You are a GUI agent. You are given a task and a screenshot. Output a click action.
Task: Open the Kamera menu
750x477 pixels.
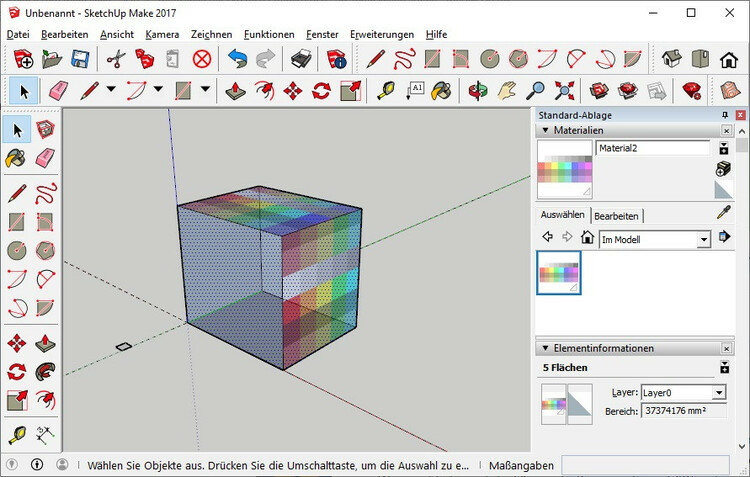pyautogui.click(x=162, y=34)
